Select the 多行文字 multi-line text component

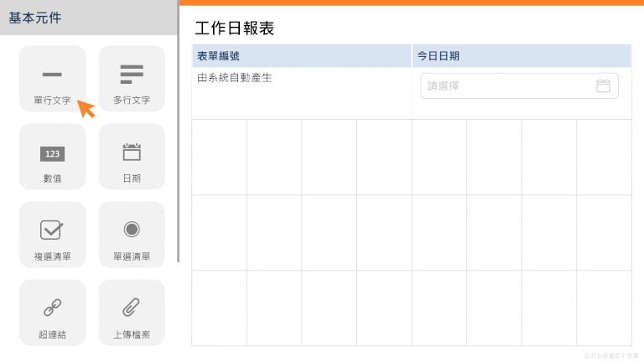(132, 79)
